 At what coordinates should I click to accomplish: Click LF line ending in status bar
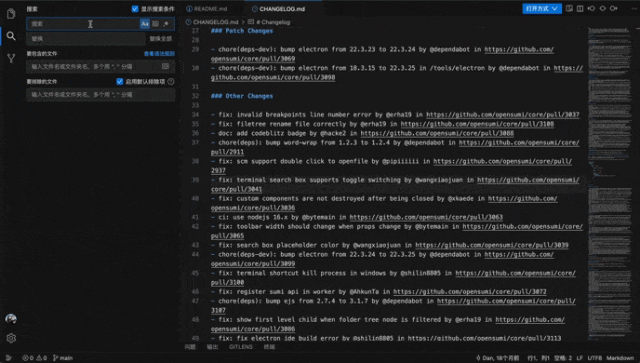(580, 358)
